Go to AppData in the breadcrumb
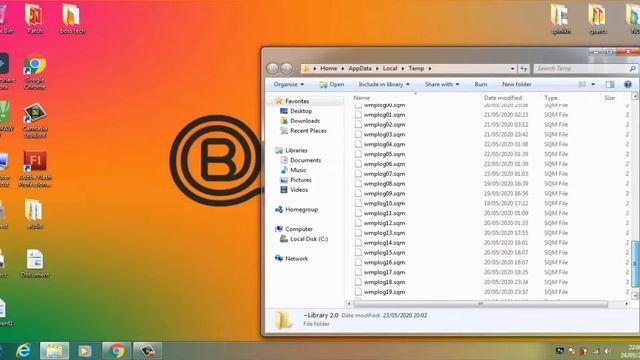Viewport: 640px width, 360px height. (x=360, y=69)
